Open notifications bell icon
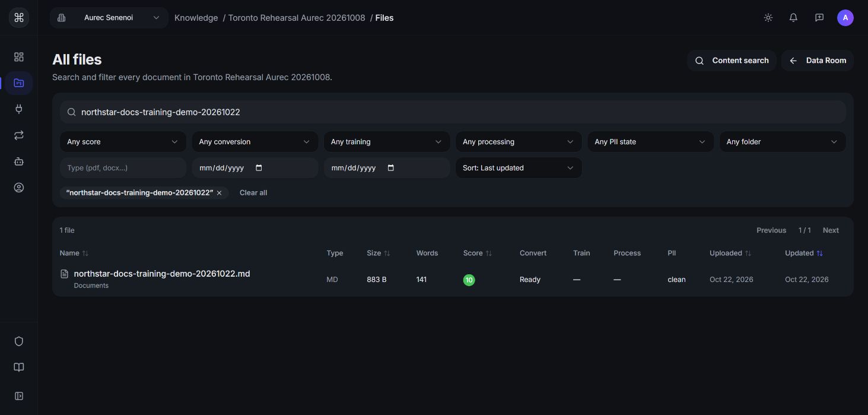 pos(793,18)
